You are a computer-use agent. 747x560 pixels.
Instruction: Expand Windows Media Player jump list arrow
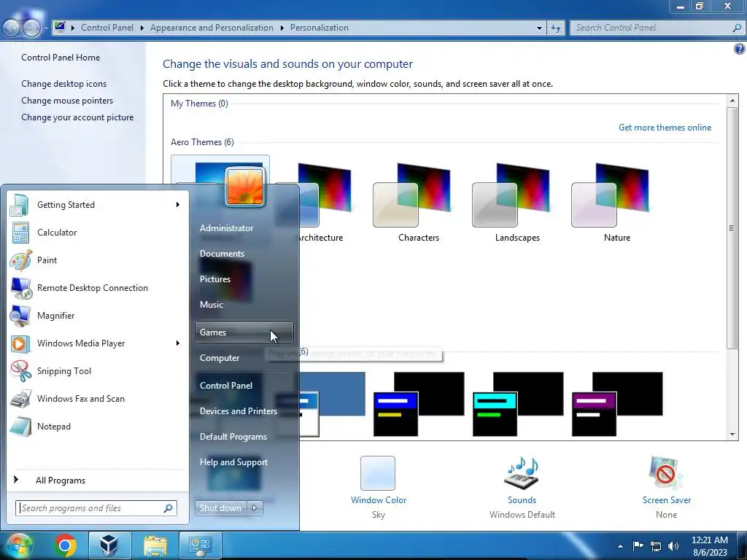(178, 343)
